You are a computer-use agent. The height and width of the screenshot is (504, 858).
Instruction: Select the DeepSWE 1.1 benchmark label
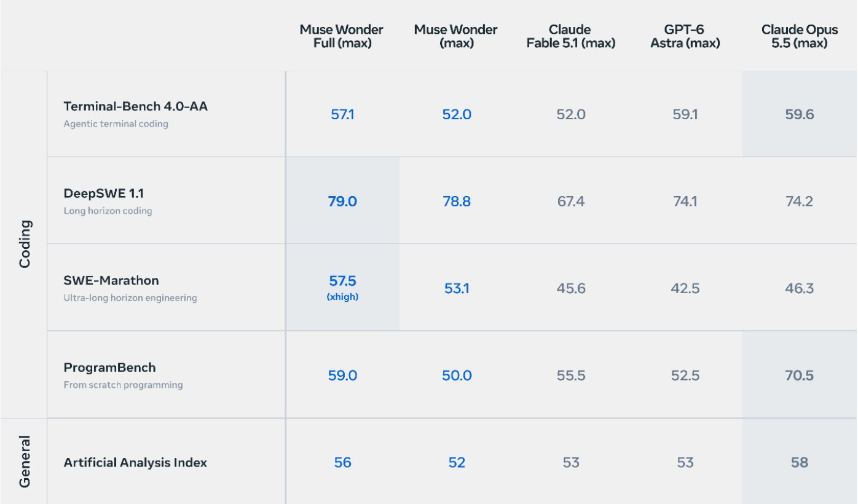coord(104,194)
